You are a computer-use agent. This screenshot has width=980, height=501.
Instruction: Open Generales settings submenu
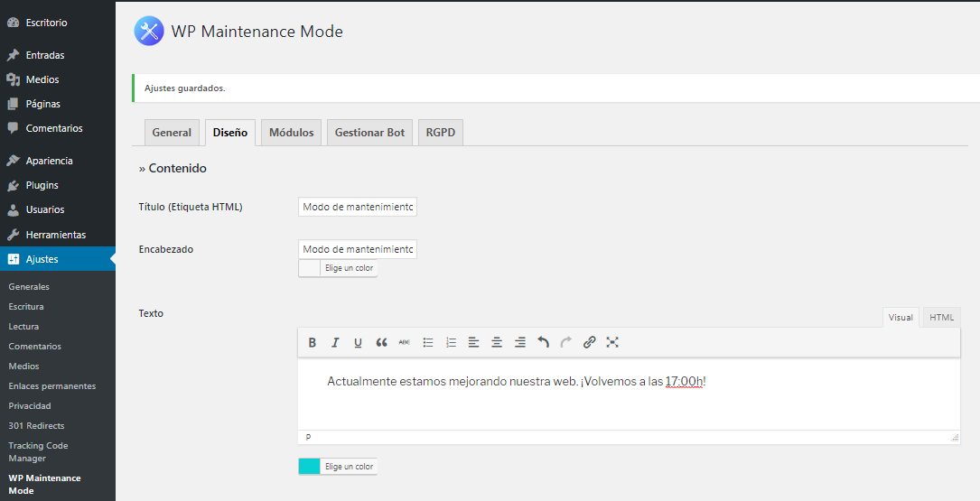pyautogui.click(x=29, y=287)
